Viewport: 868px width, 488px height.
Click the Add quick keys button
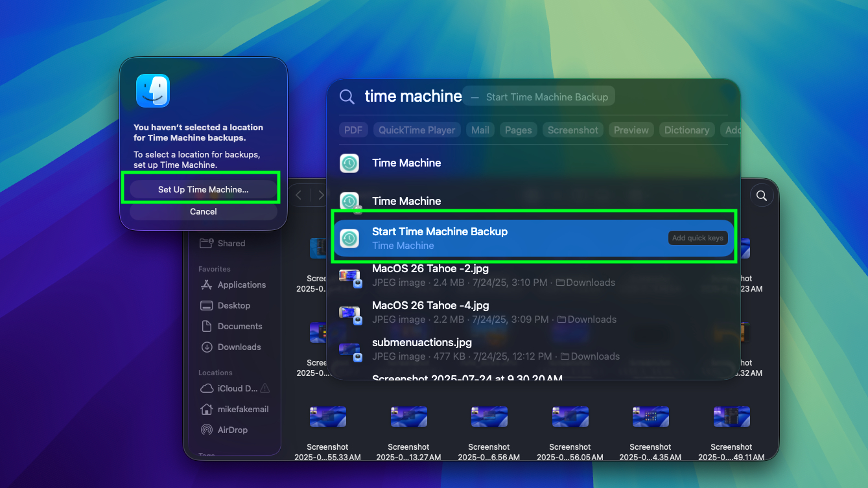coord(698,238)
